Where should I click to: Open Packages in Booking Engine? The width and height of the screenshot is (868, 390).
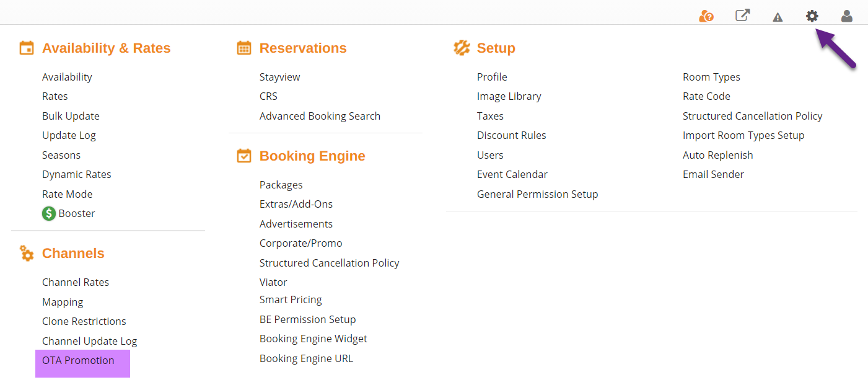click(x=281, y=185)
